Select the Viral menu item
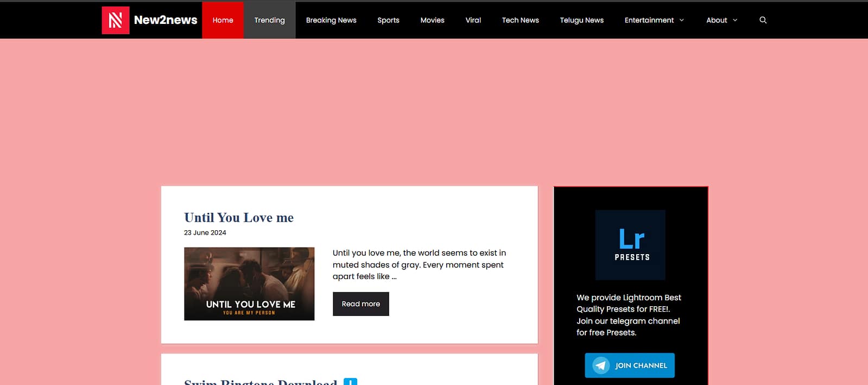The height and width of the screenshot is (385, 868). pyautogui.click(x=473, y=20)
